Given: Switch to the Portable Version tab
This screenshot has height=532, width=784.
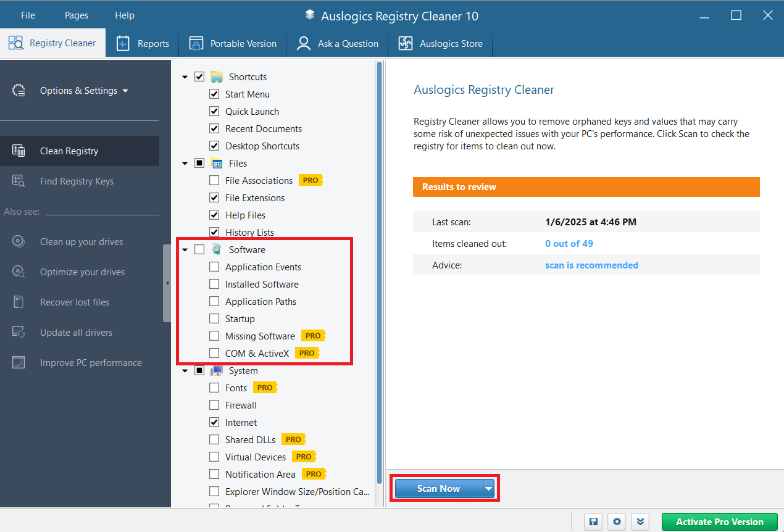Looking at the screenshot, I should pos(233,43).
